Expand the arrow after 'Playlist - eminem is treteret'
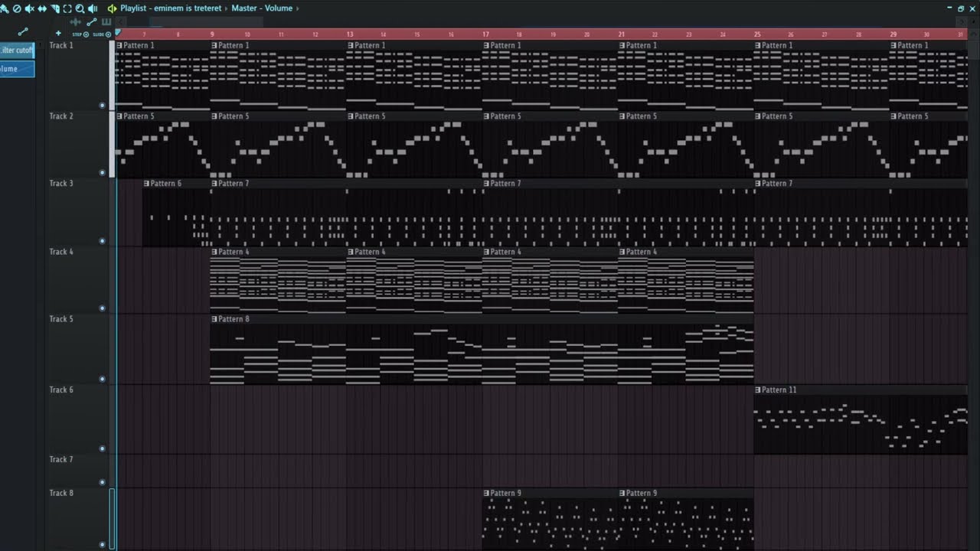 tap(226, 8)
